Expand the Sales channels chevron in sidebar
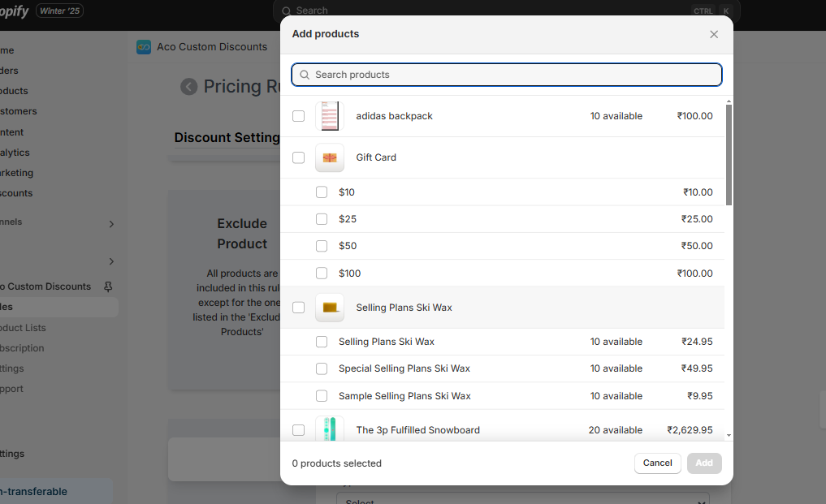The height and width of the screenshot is (504, 826). (x=111, y=224)
